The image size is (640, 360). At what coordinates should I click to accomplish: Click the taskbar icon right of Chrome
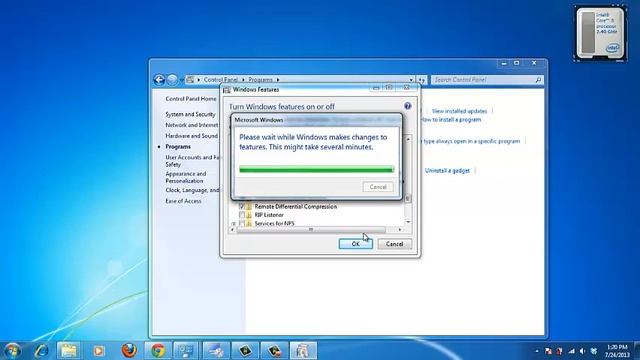187,351
